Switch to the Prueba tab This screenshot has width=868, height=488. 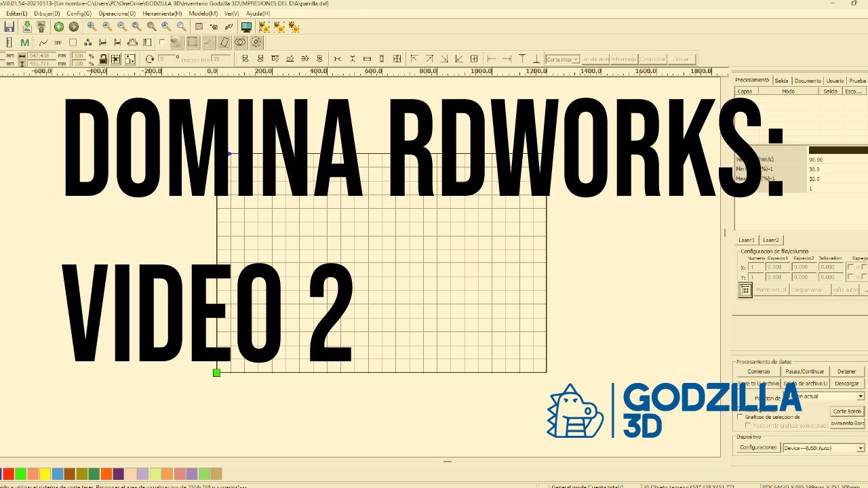[857, 80]
